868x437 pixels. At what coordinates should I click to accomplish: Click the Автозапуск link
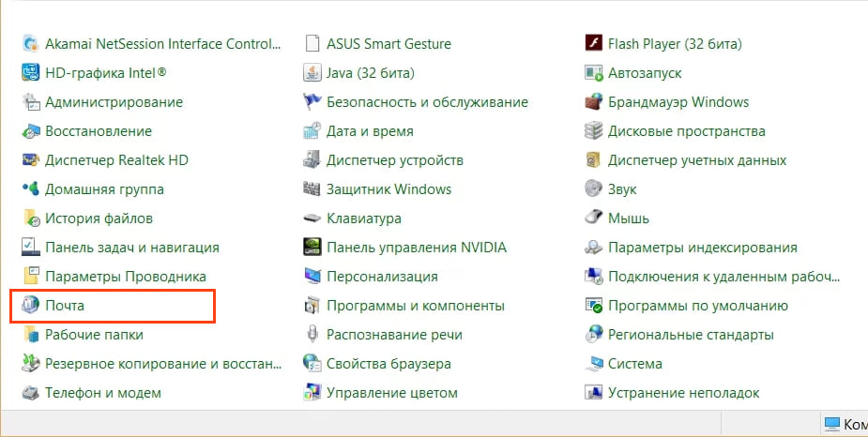[645, 73]
